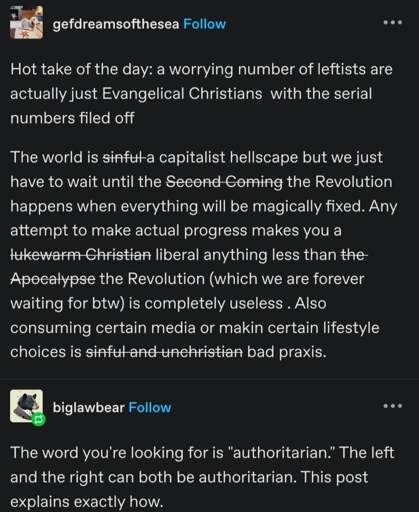Viewport: 419px width, 512px height.
Task: Click the phrase "Evangelical Christians"
Action: [182, 94]
